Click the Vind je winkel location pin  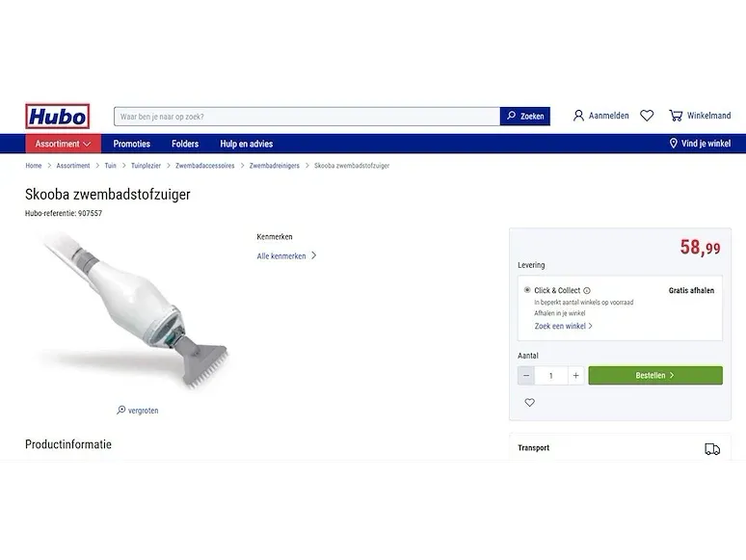(673, 144)
